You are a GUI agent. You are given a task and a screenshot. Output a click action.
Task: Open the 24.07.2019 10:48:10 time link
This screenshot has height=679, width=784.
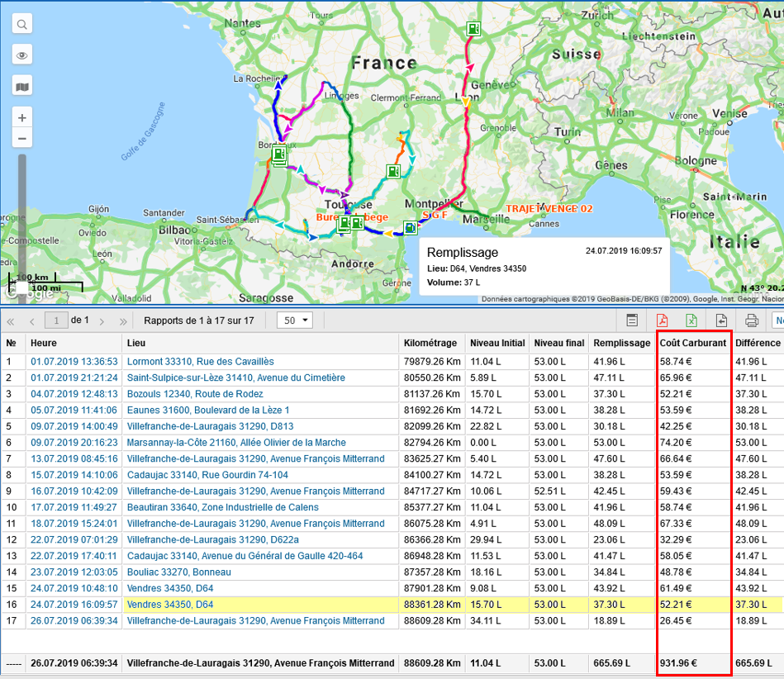[74, 588]
